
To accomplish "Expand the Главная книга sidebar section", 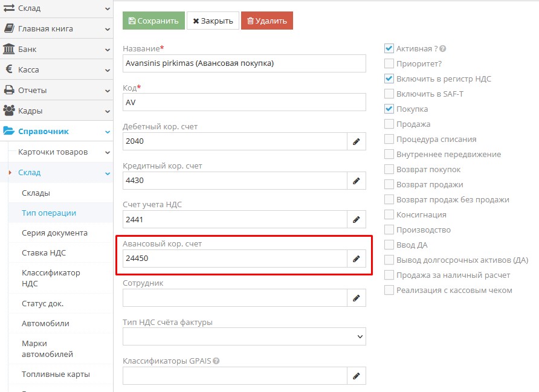I will pos(56,28).
